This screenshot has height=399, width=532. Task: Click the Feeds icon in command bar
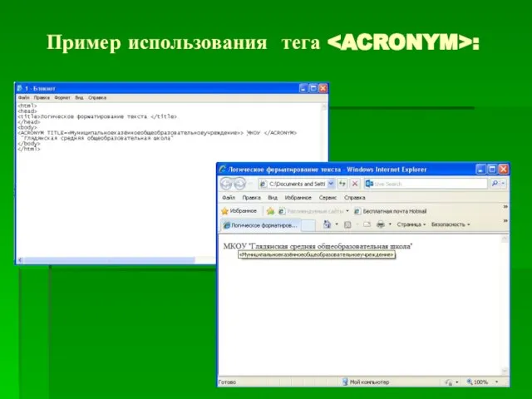(x=347, y=224)
